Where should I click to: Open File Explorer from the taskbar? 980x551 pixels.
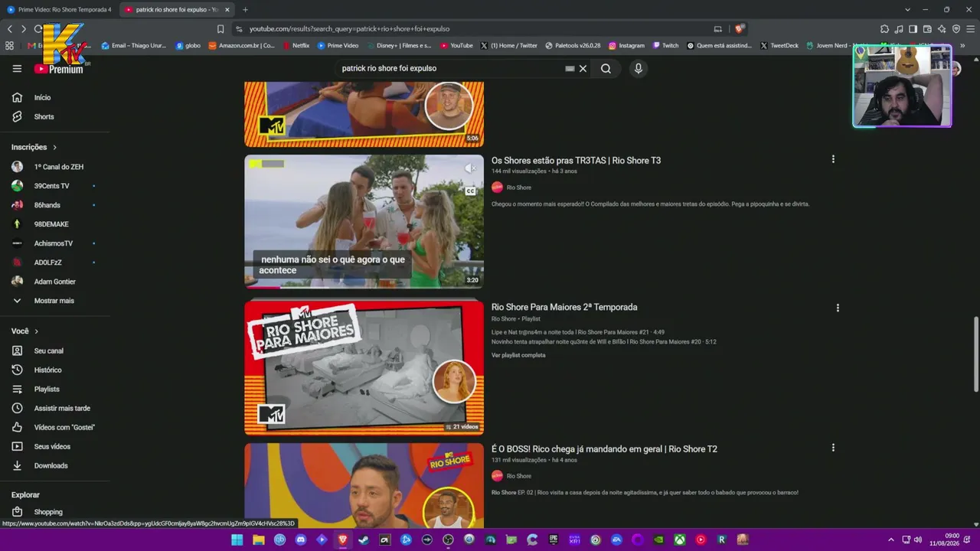259,540
